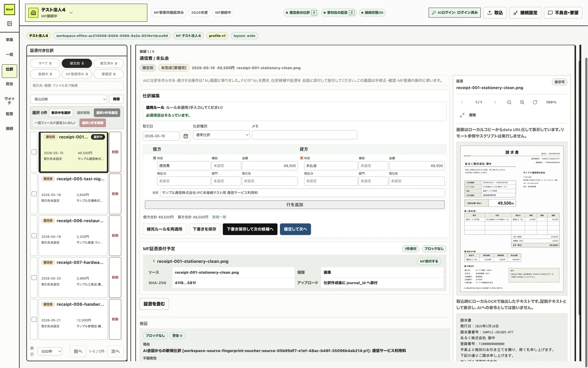Viewport: 588px width, 368px height.
Task: Click 下書きを保存 button
Action: click(x=204, y=229)
